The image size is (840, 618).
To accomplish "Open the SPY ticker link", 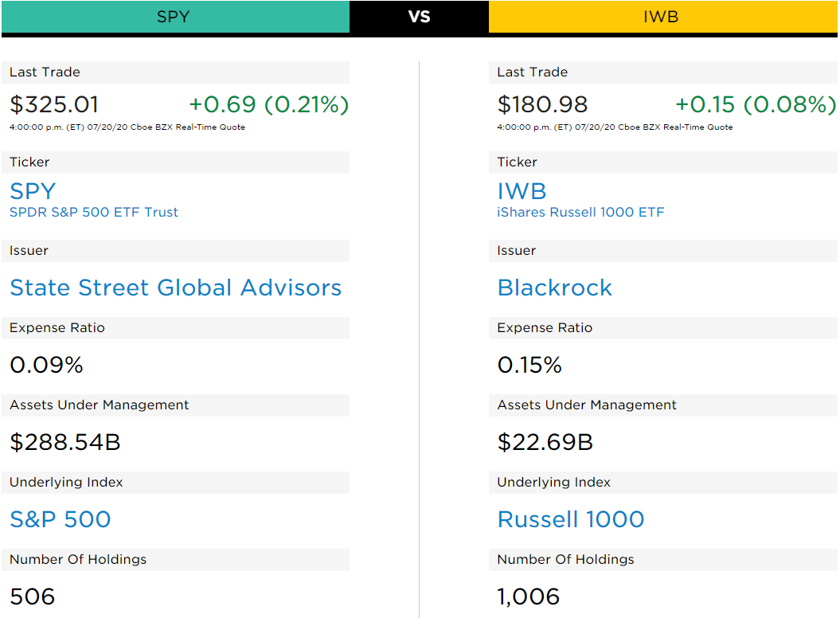I will (x=33, y=191).
